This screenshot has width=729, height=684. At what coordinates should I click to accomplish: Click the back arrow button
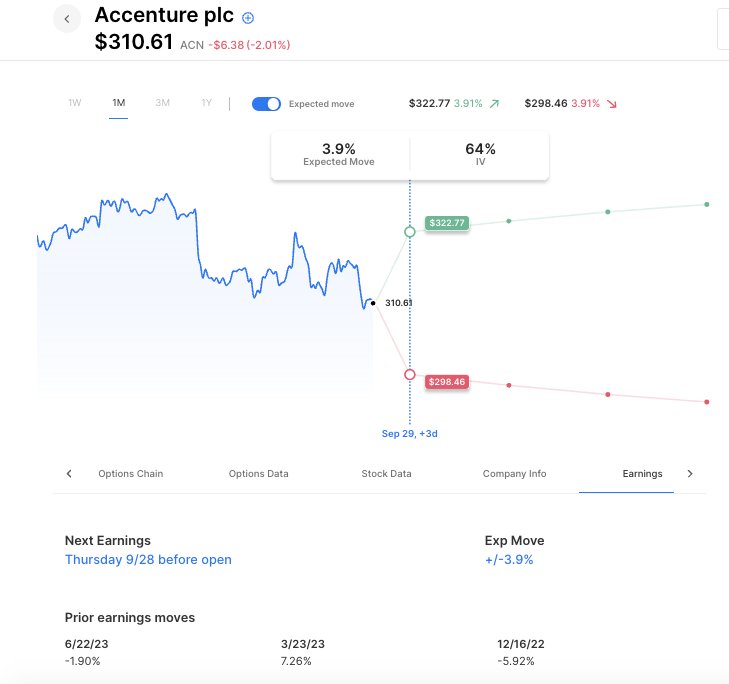click(x=67, y=18)
